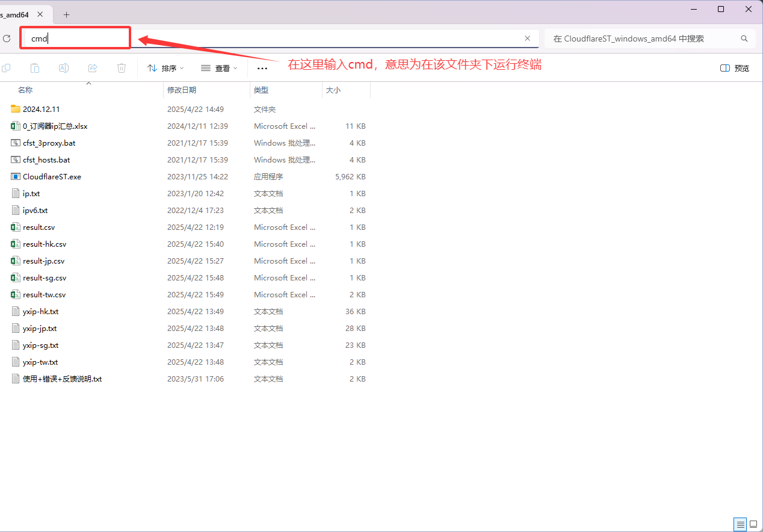The image size is (763, 532).
Task: Click the refresh button beside the address bar
Action: pyautogui.click(x=7, y=39)
